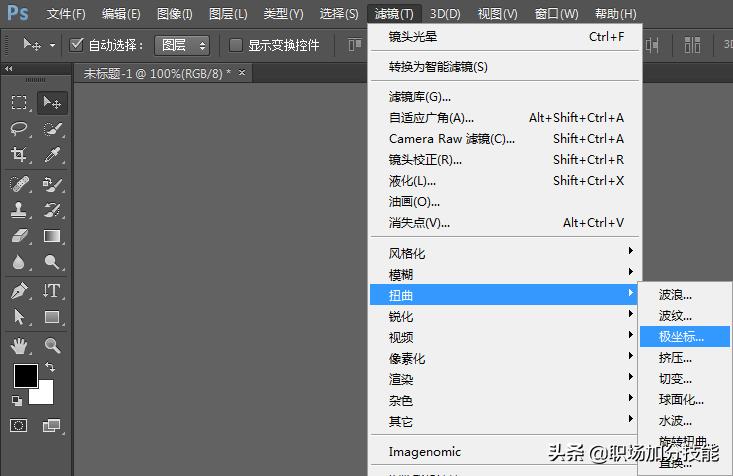Select the Vertical Type tool

point(52,291)
